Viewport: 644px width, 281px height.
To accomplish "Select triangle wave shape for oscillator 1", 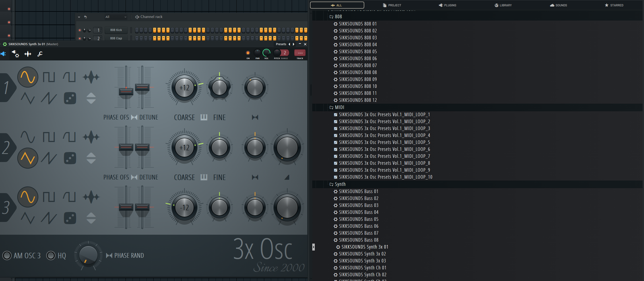I will tap(27, 98).
